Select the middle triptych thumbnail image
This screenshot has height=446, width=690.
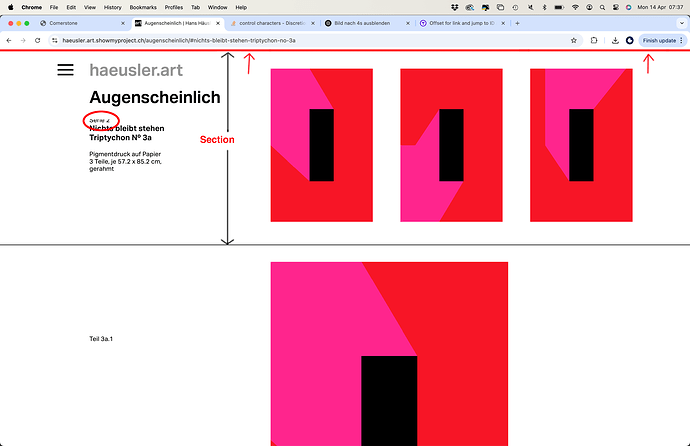point(450,144)
